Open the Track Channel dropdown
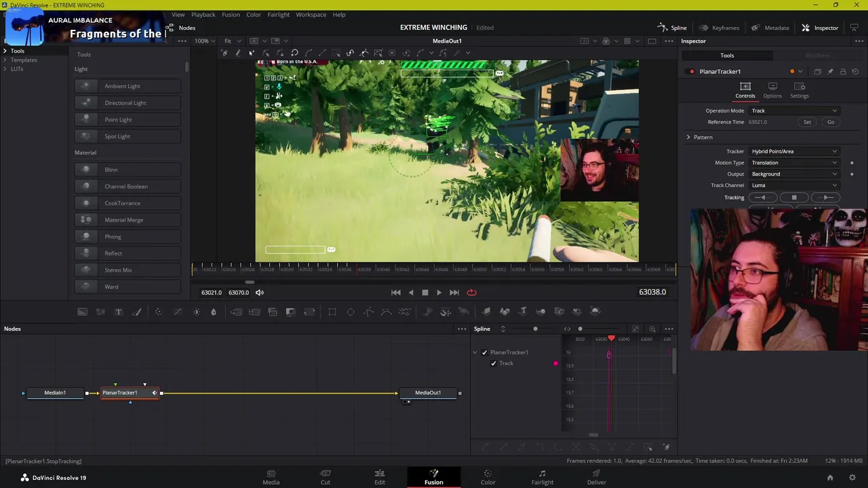The width and height of the screenshot is (868, 488). pyautogui.click(x=794, y=185)
